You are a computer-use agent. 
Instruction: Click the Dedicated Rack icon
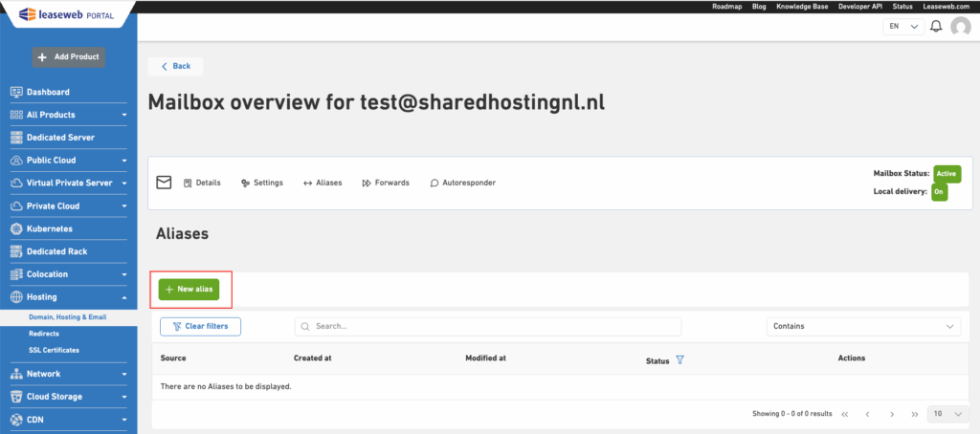coord(17,251)
